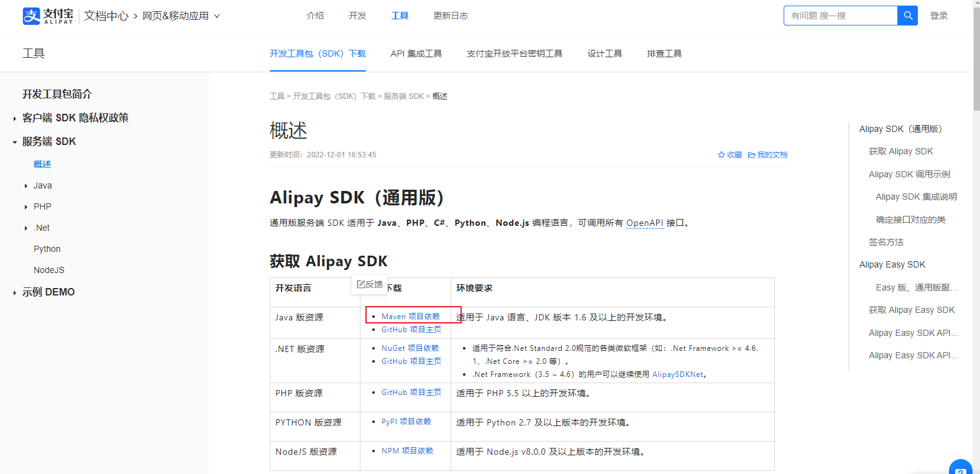The height and width of the screenshot is (474, 980).
Task: Click the 文档中心 header link
Action: pyautogui.click(x=106, y=16)
